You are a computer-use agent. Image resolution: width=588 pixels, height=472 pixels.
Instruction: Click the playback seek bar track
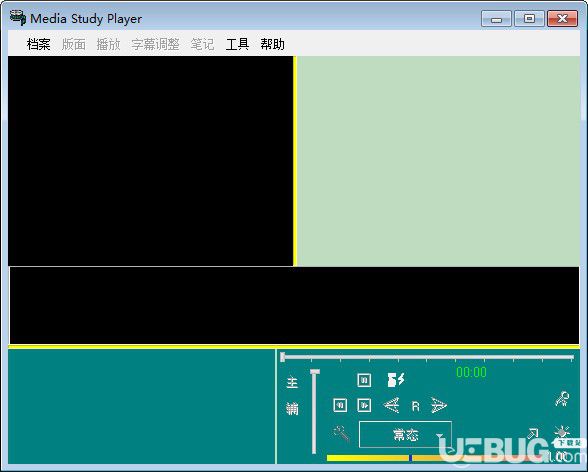click(x=428, y=357)
